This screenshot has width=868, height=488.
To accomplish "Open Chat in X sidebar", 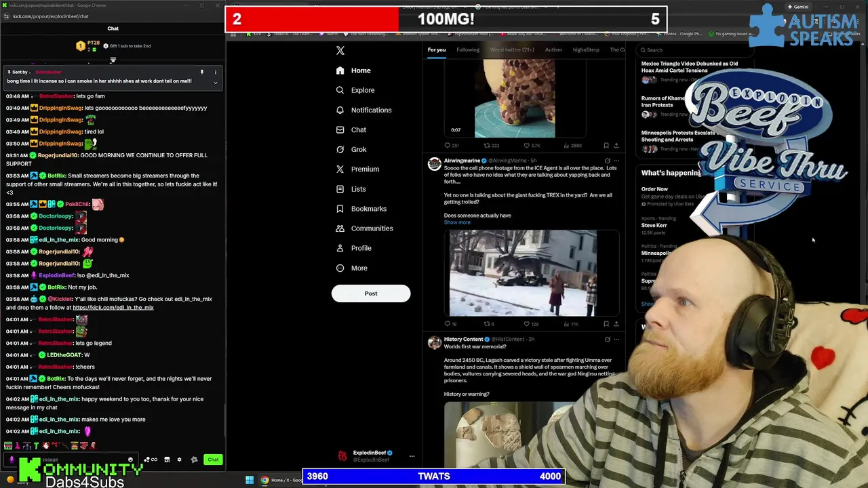I will click(x=351, y=129).
